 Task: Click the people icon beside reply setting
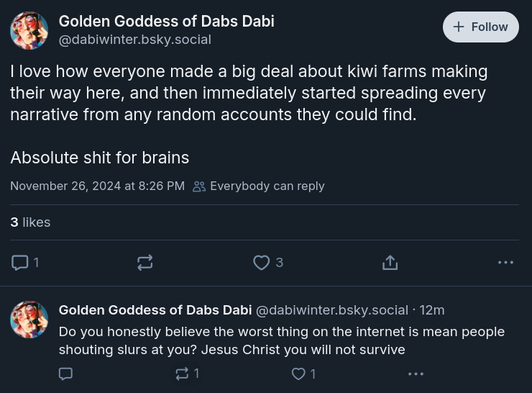(199, 186)
